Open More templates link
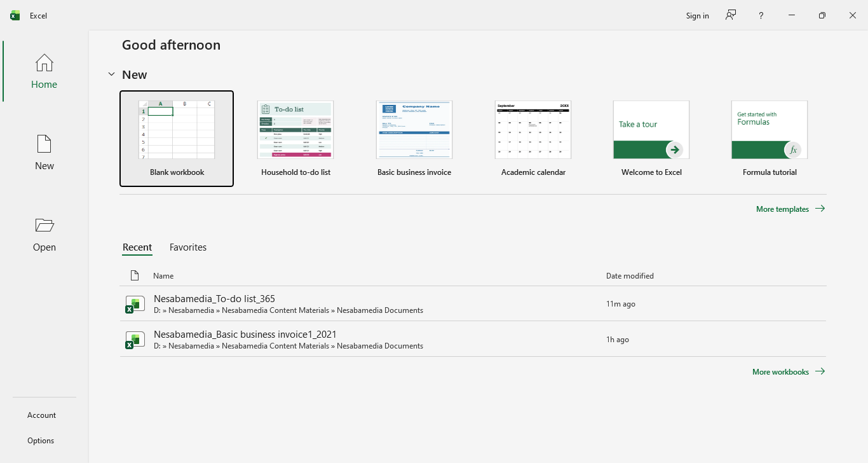This screenshot has width=868, height=463. pyautogui.click(x=790, y=209)
